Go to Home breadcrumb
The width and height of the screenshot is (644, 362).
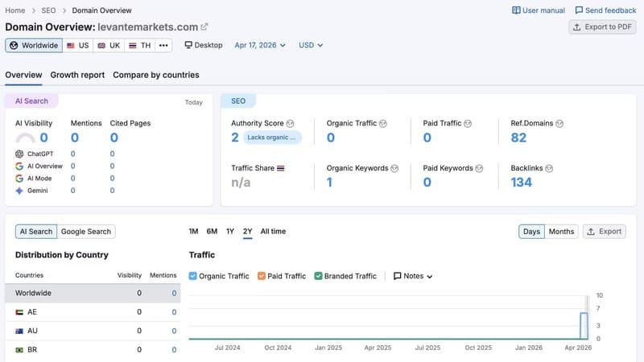15,10
